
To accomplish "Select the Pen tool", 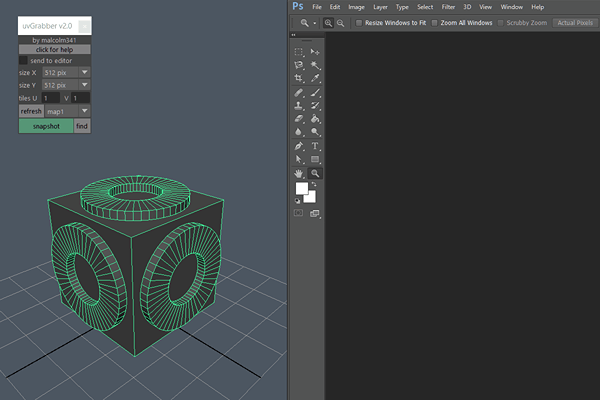I will click(298, 146).
